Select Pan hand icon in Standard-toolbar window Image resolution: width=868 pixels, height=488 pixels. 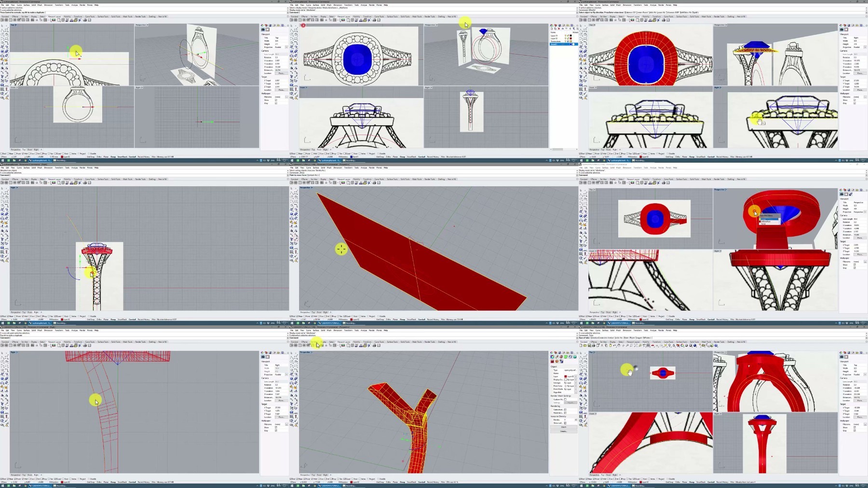[619, 346]
